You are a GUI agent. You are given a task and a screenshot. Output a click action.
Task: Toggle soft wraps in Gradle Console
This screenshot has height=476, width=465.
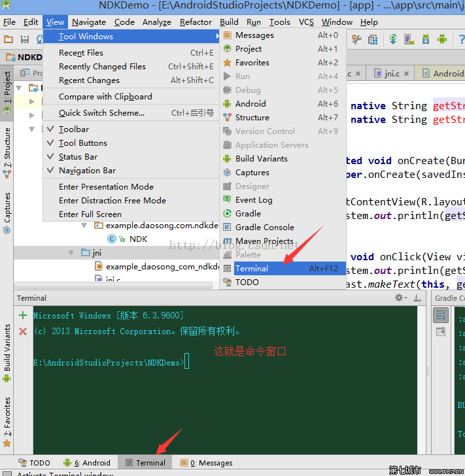[441, 315]
